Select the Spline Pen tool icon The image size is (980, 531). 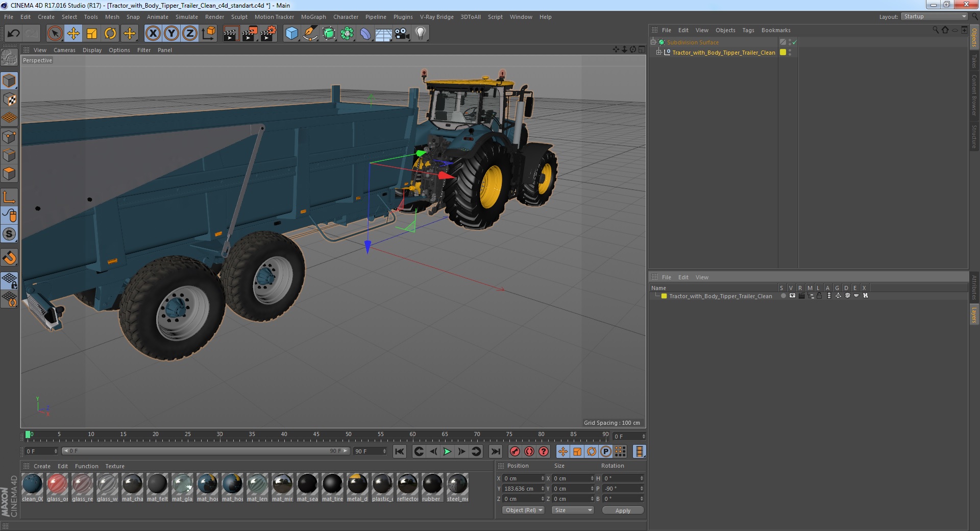coord(310,34)
